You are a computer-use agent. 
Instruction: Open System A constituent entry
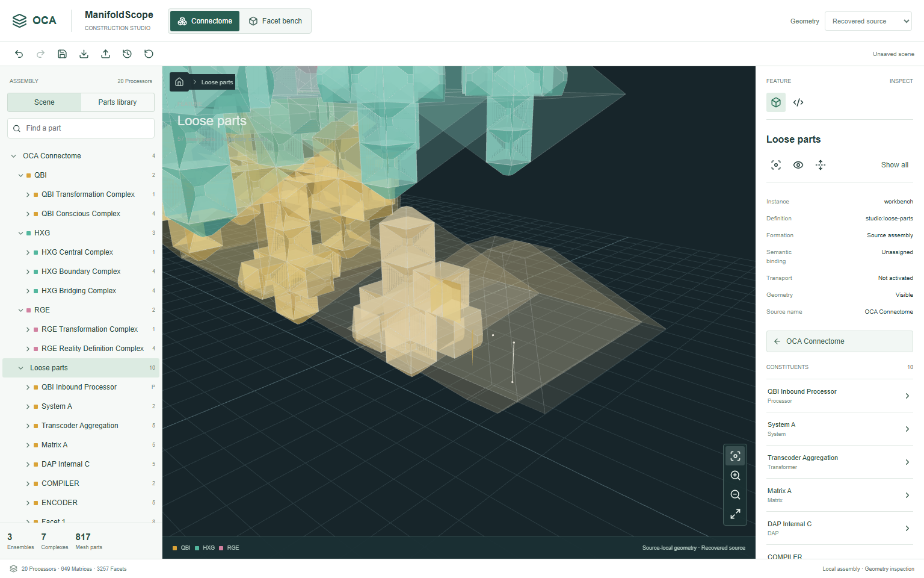(x=840, y=429)
